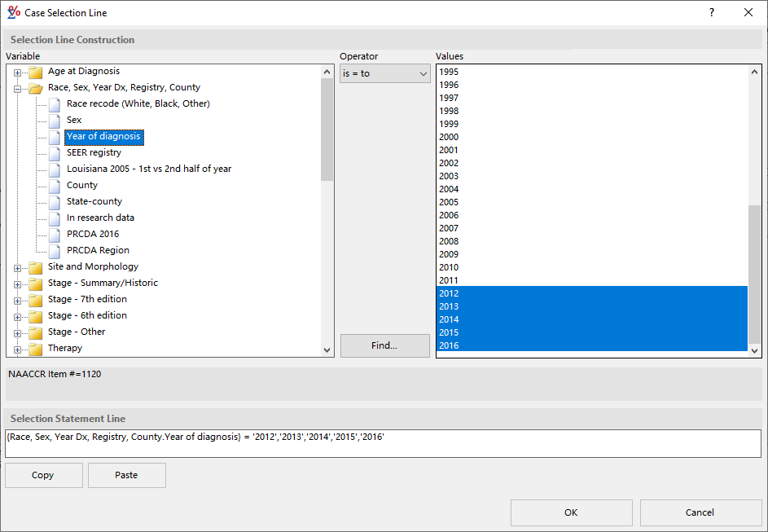This screenshot has height=532, width=768.
Task: Click the OK button
Action: click(x=571, y=512)
